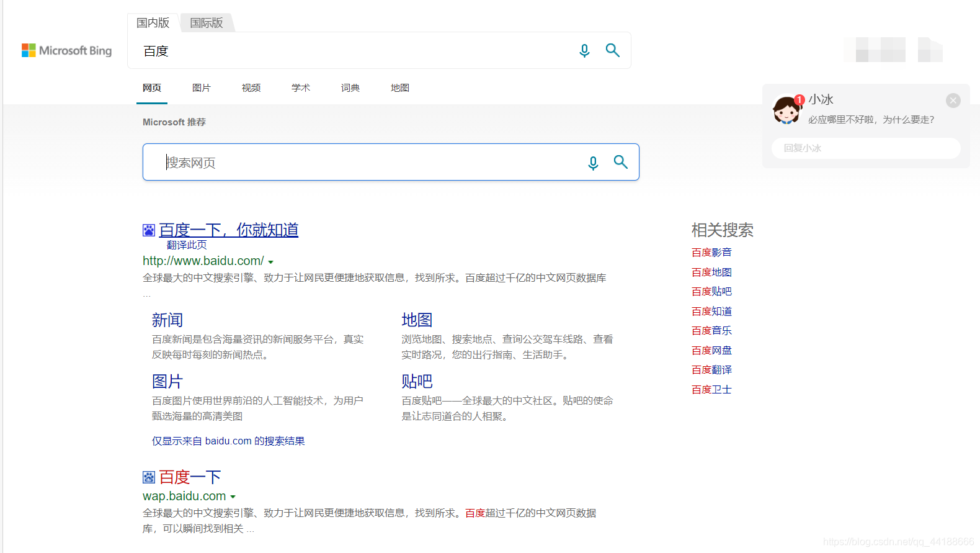Screen dimensions: 980x553
Task: Switch to the 国际版 tab
Action: (207, 23)
